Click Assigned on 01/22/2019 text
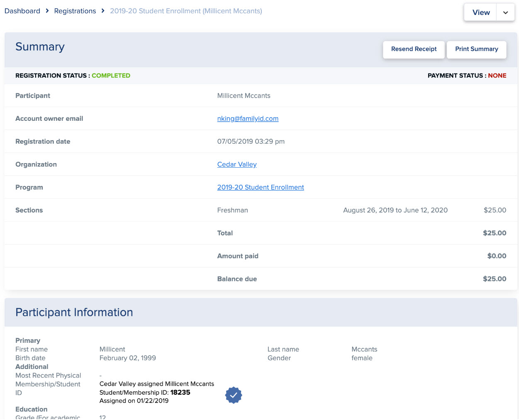The height and width of the screenshot is (420, 519). [x=134, y=401]
